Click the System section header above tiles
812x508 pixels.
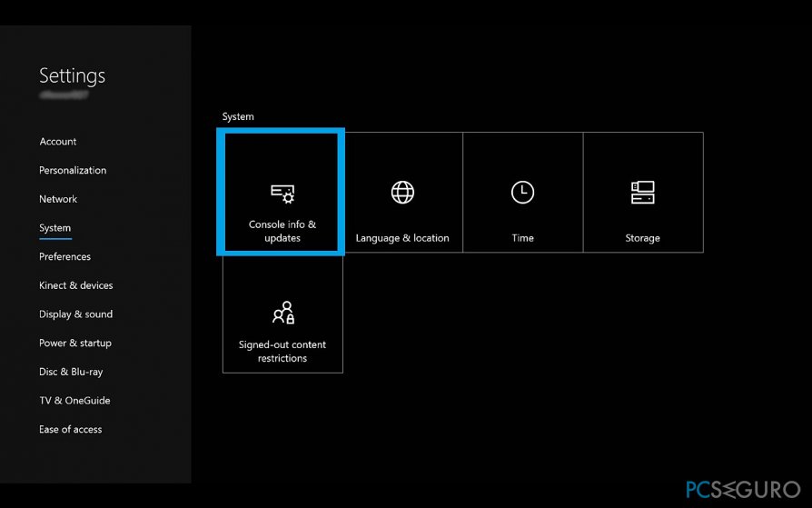(x=238, y=116)
